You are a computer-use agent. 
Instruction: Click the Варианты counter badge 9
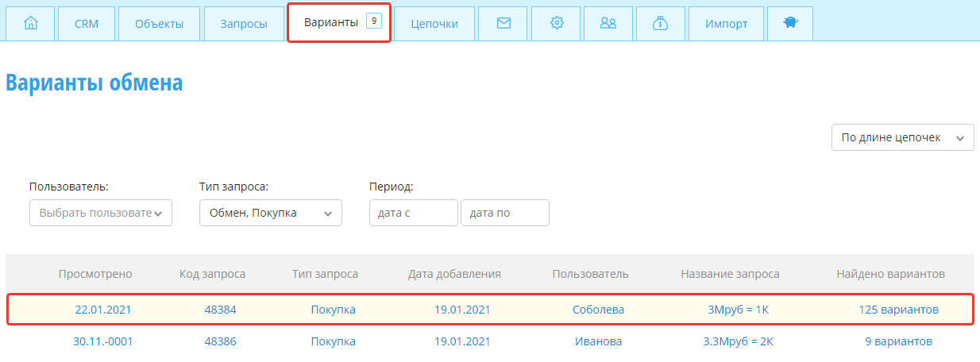[x=374, y=21]
